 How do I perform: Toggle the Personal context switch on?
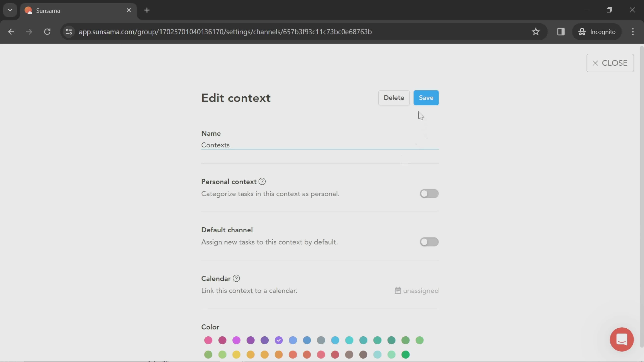coord(429,193)
